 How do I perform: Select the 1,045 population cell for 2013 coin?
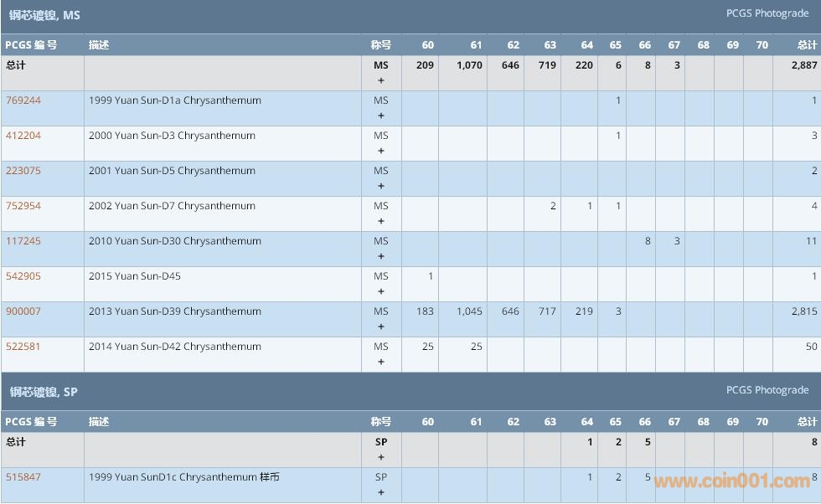point(469,311)
